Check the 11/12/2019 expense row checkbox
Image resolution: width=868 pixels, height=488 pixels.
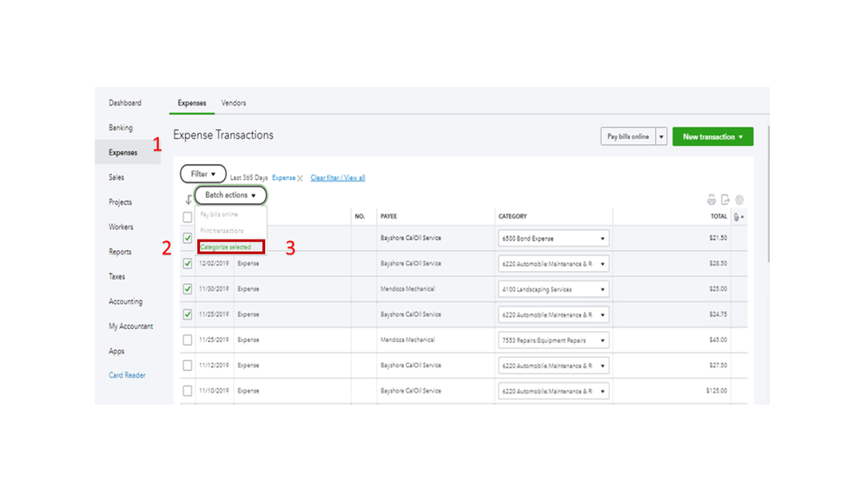[x=188, y=366]
